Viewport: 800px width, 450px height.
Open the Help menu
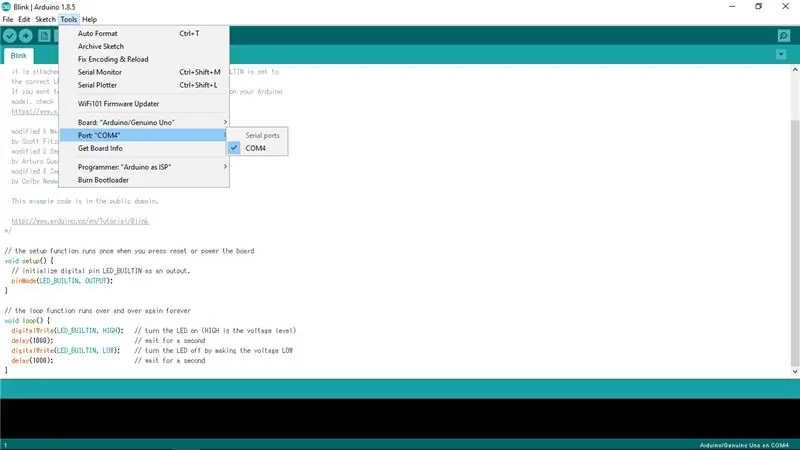[x=89, y=19]
